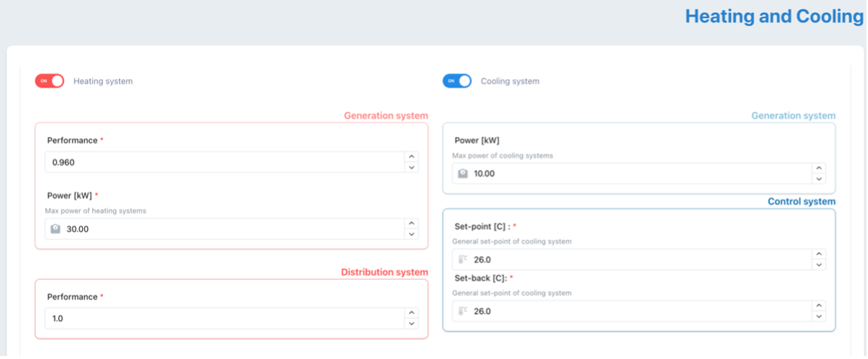Image resolution: width=868 pixels, height=359 pixels.
Task: Turn off the Heating system toggle
Action: pos(49,81)
